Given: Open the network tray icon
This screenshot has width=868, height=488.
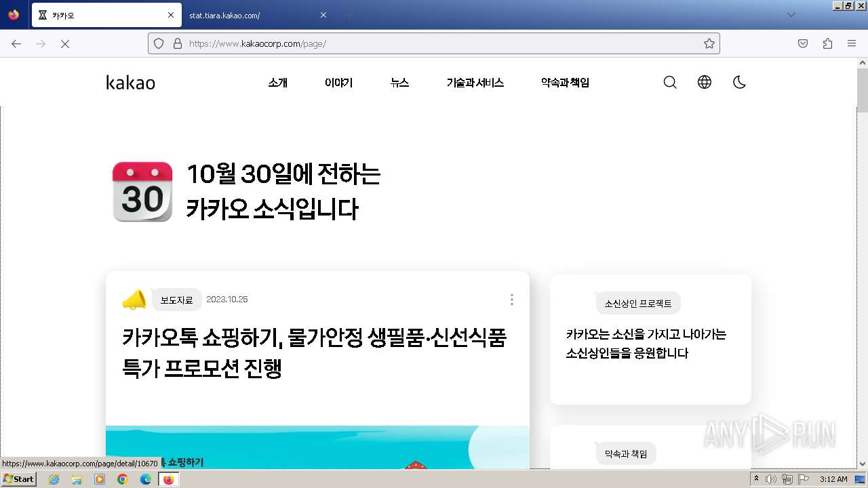Looking at the screenshot, I should 787,479.
